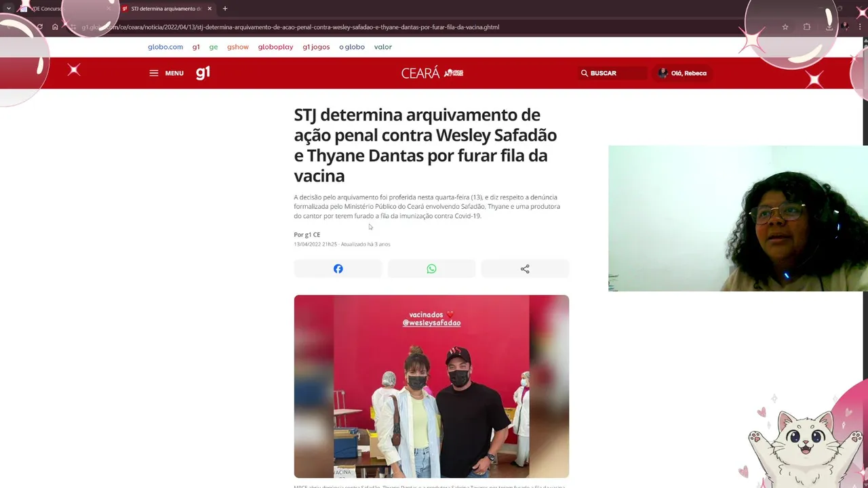
Task: Reload the page with the refresh icon
Action: [x=39, y=27]
